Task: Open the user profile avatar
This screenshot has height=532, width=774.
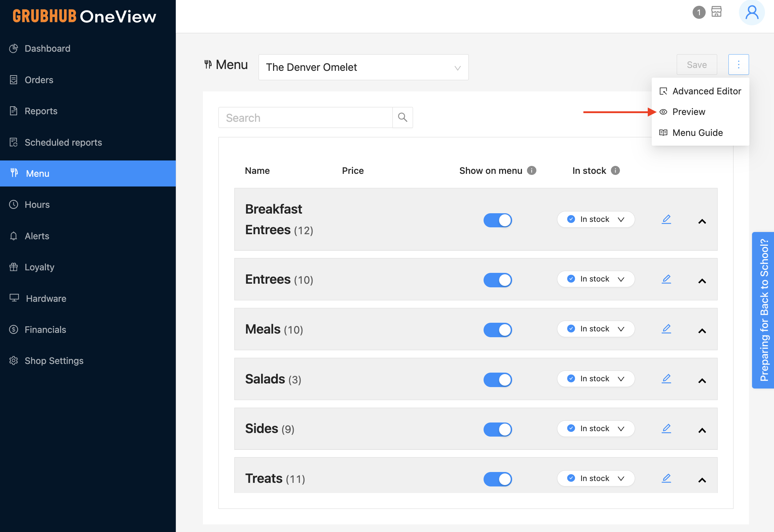Action: [752, 13]
